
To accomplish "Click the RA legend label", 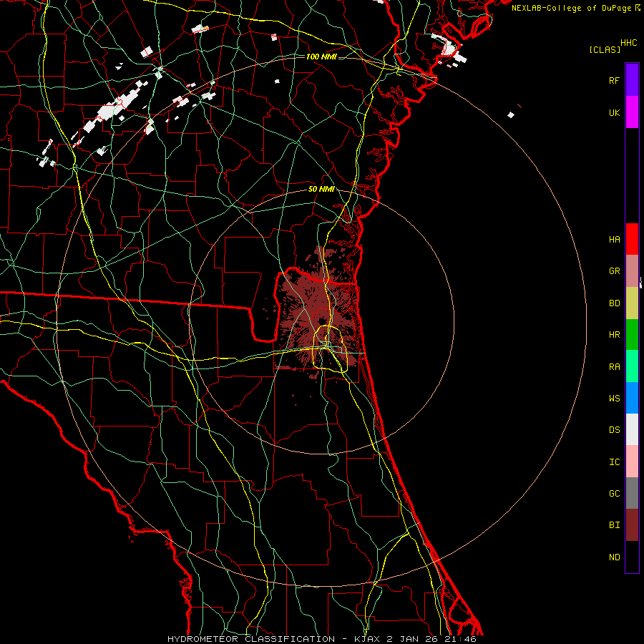I will point(614,367).
